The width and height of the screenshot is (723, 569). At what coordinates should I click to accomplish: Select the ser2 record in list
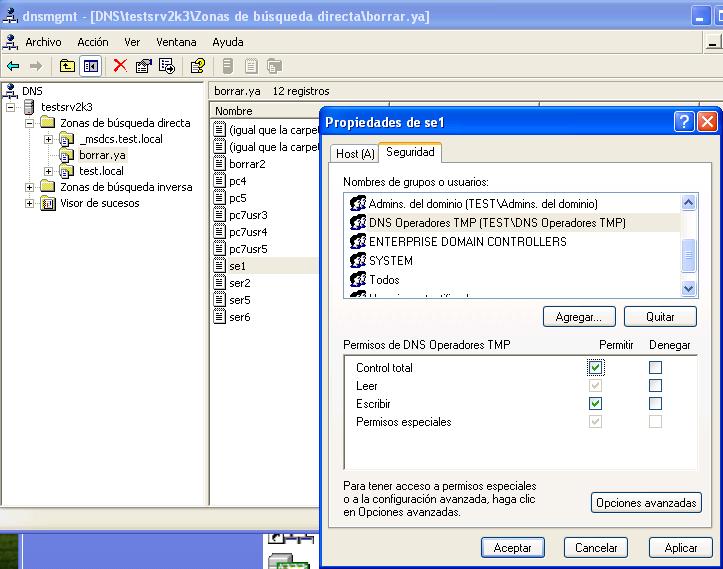(240, 283)
